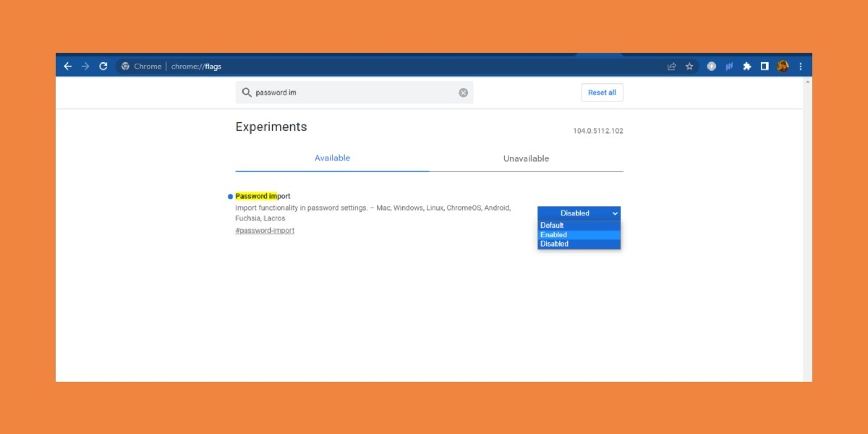
Task: Select the Available tab
Action: 332,158
